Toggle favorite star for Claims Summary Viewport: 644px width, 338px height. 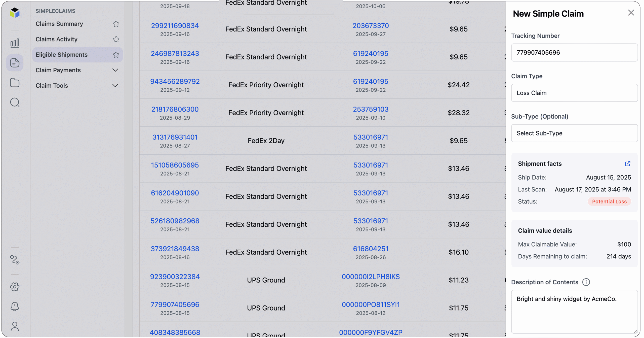[x=116, y=24]
